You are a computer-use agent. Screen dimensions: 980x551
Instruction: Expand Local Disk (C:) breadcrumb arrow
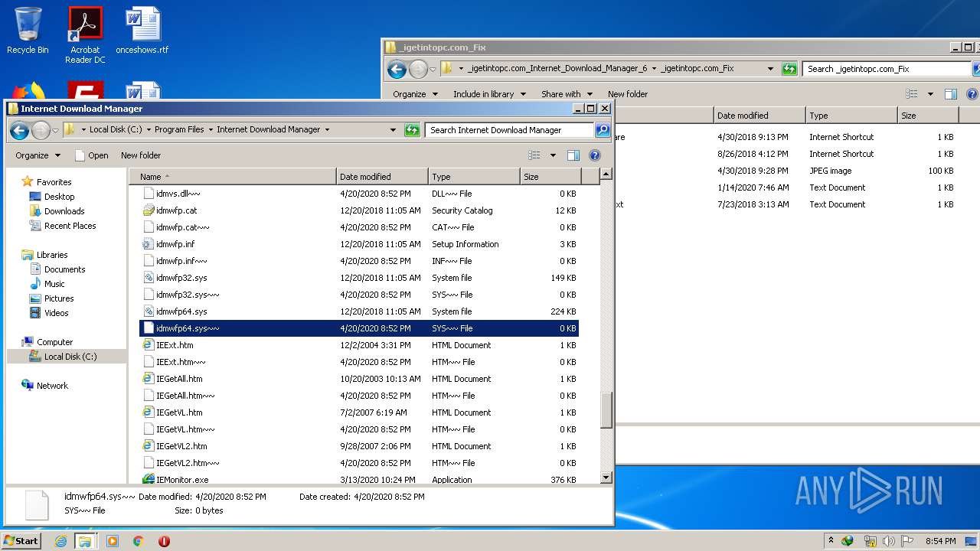149,130
